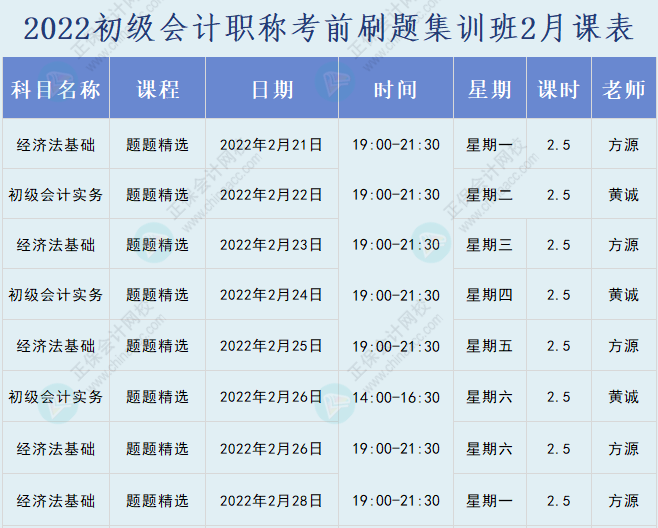This screenshot has height=528, width=658.
Task: Click the 2.5 课时 value for 星期四
Action: point(559,295)
